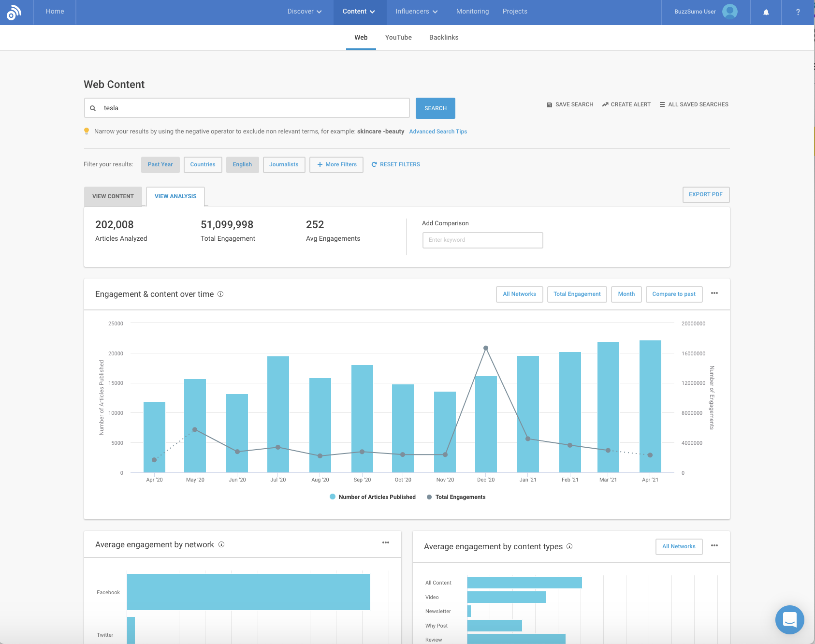View all saved searches
This screenshot has width=815, height=644.
coord(694,104)
